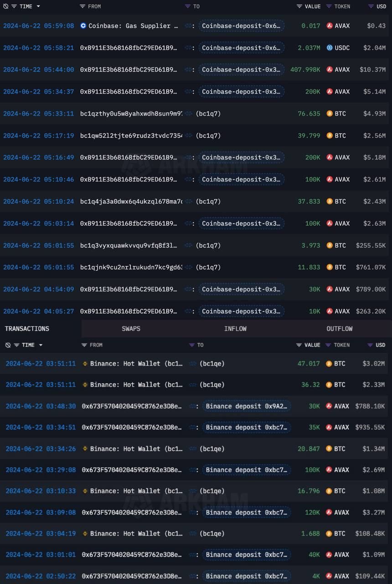
Task: Click the BTC token icon in 39.799 row
Action: coord(330,136)
